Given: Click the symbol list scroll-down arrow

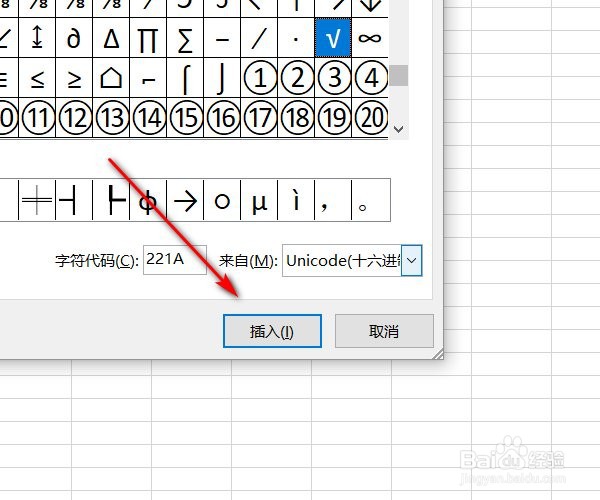Looking at the screenshot, I should point(398,129).
